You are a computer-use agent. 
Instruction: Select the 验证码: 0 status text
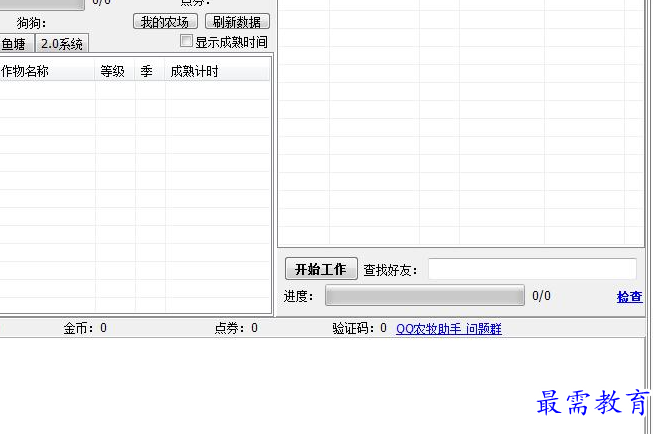(360, 328)
